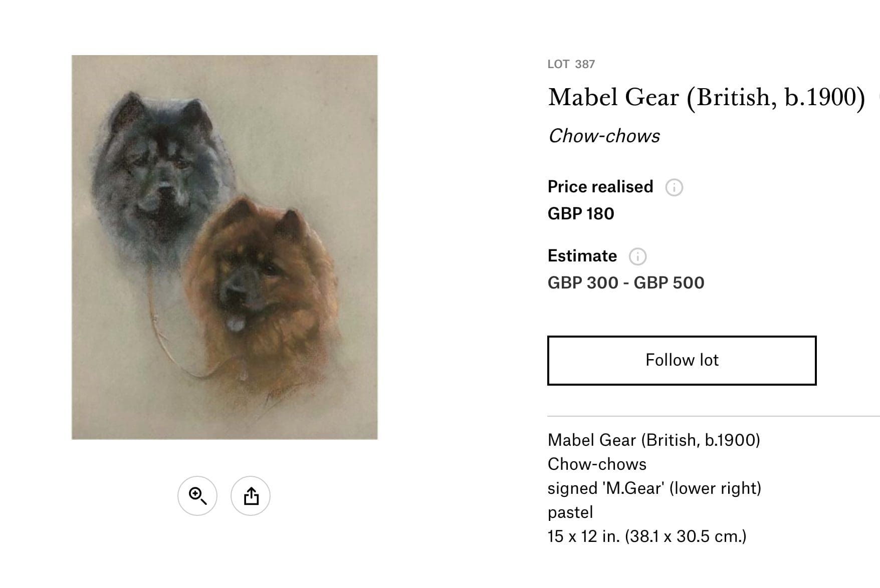The image size is (880, 588).
Task: Show info tooltip next to Estimate
Action: pyautogui.click(x=637, y=256)
